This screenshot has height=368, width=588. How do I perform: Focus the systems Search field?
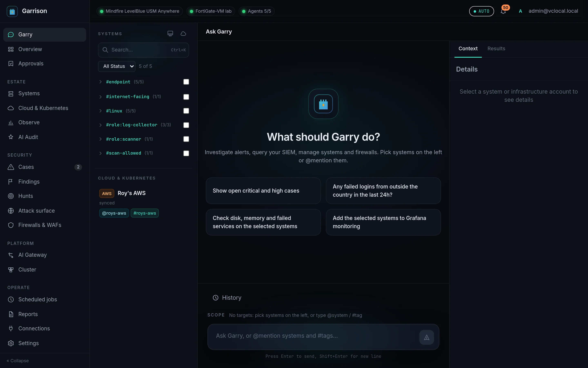(143, 50)
